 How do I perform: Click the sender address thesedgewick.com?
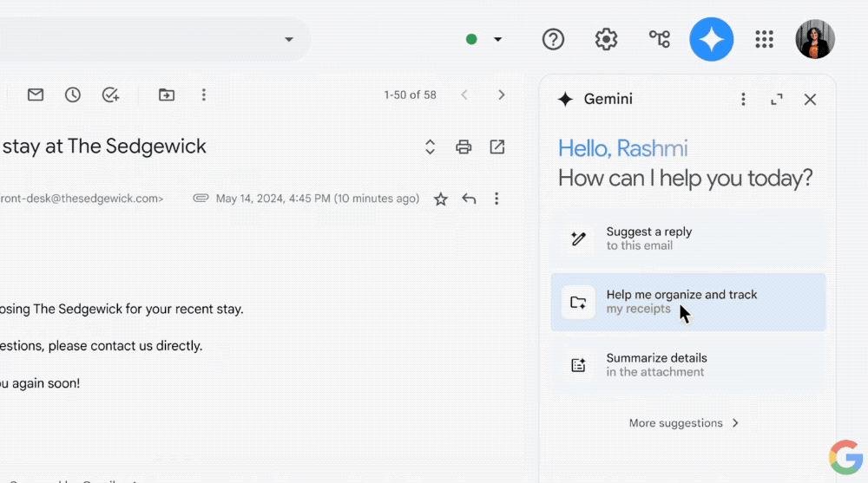click(82, 199)
